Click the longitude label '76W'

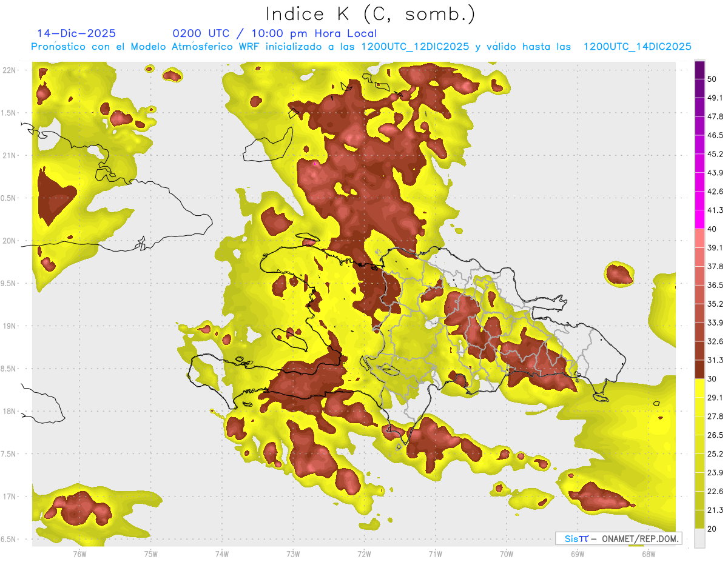pos(79,554)
